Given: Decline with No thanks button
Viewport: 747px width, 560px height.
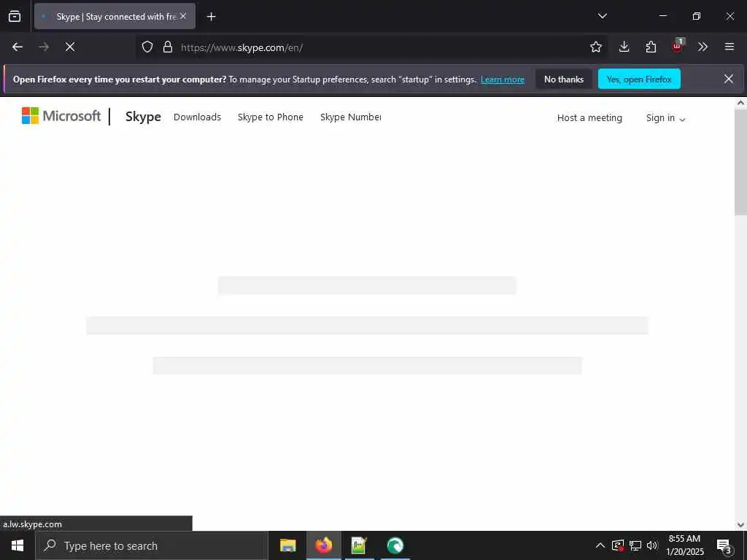Looking at the screenshot, I should [564, 79].
